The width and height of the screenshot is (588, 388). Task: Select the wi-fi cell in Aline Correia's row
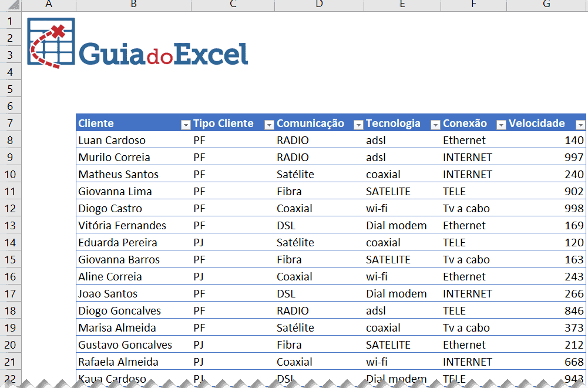[x=399, y=276]
